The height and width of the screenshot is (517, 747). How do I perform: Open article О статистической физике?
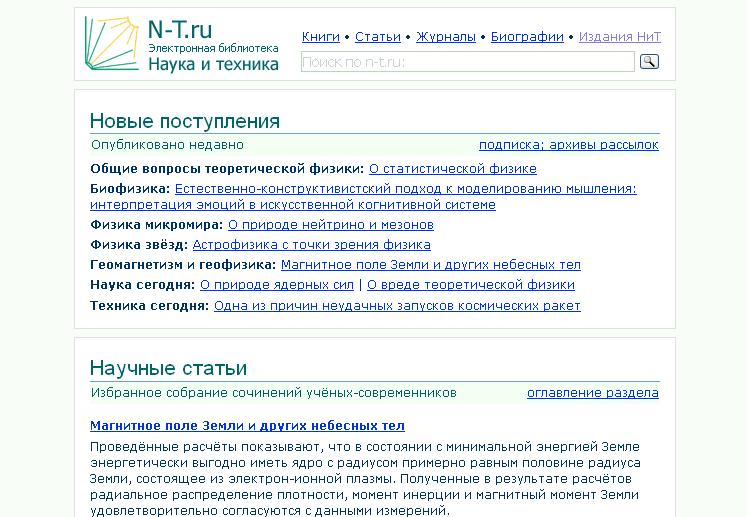click(452, 169)
